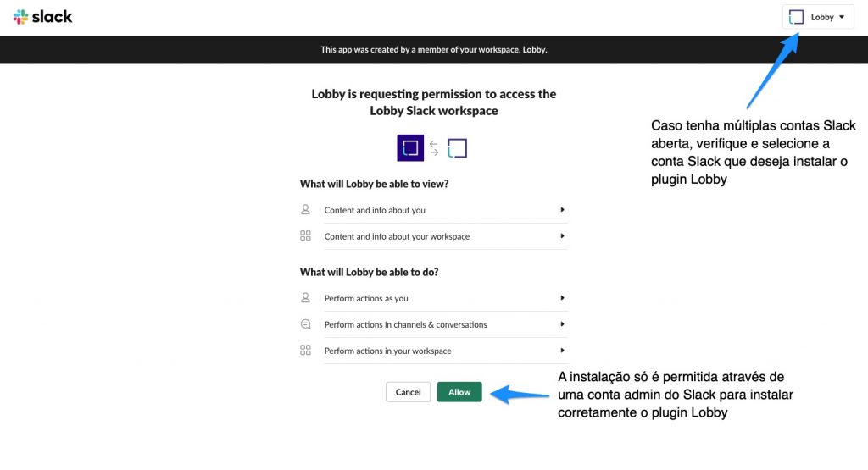Click the exchange arrows icon between logos
Screen dimensions: 868x470
click(434, 148)
